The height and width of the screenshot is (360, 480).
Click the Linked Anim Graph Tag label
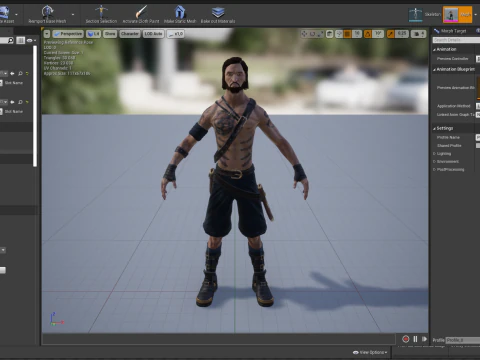(x=456, y=115)
